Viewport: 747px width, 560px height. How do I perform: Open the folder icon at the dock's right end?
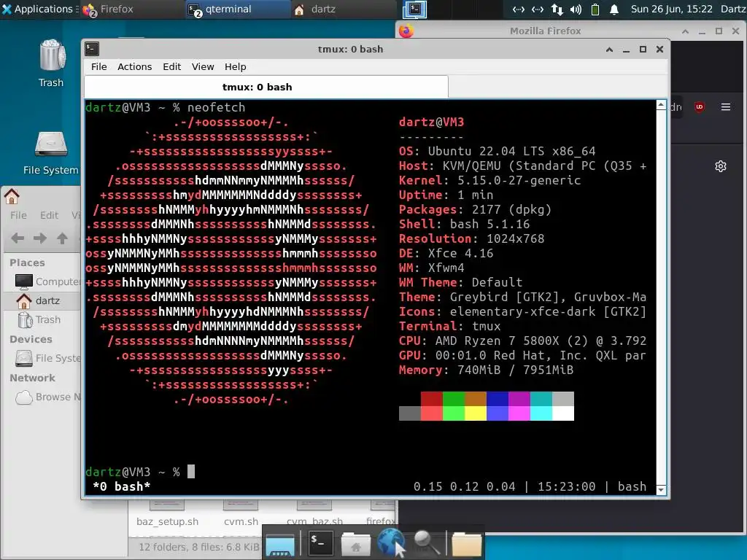(x=466, y=544)
